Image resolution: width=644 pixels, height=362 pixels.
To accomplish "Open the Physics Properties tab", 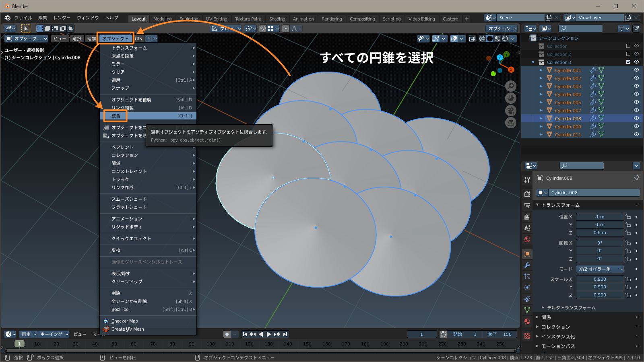I will [x=527, y=288].
